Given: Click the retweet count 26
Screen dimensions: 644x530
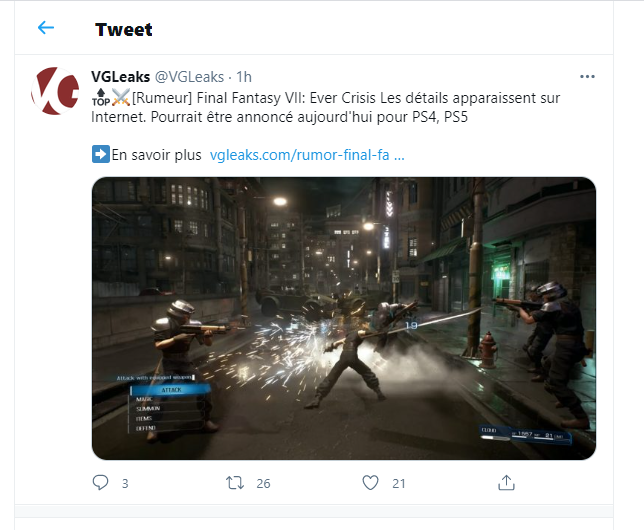Looking at the screenshot, I should coord(263,484).
